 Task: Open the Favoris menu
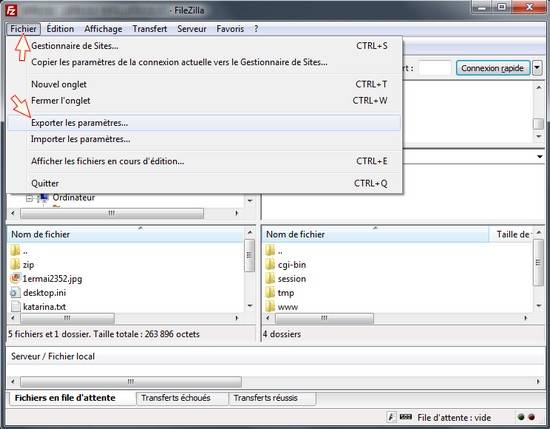(x=230, y=29)
